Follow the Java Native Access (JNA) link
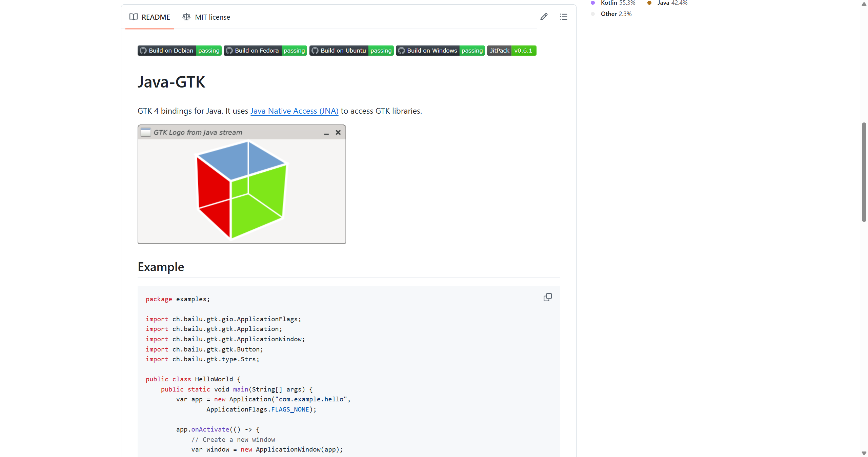868x457 pixels. pos(294,111)
